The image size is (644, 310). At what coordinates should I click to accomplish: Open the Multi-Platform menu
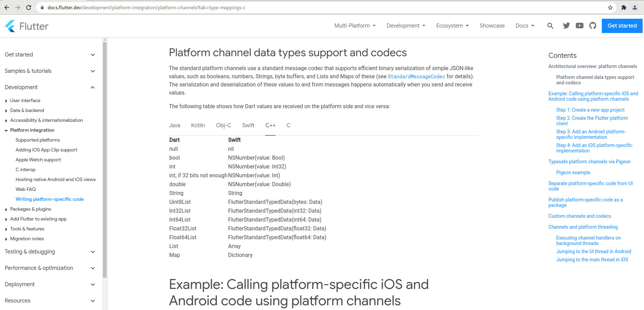[355, 26]
